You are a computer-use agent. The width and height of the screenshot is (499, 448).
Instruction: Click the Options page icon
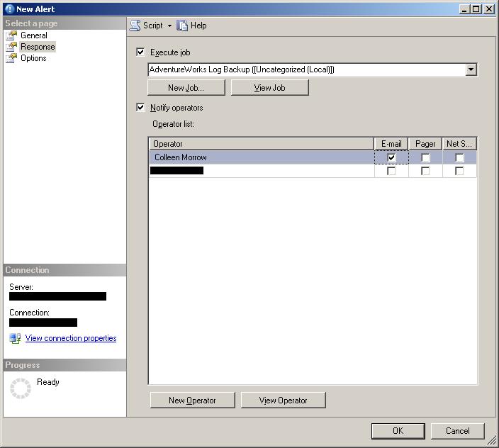click(x=11, y=58)
